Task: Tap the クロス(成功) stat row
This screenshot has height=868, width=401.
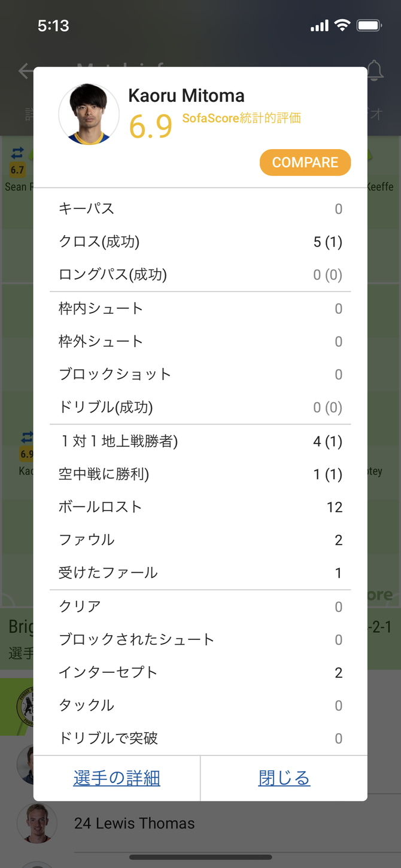Action: click(200, 242)
